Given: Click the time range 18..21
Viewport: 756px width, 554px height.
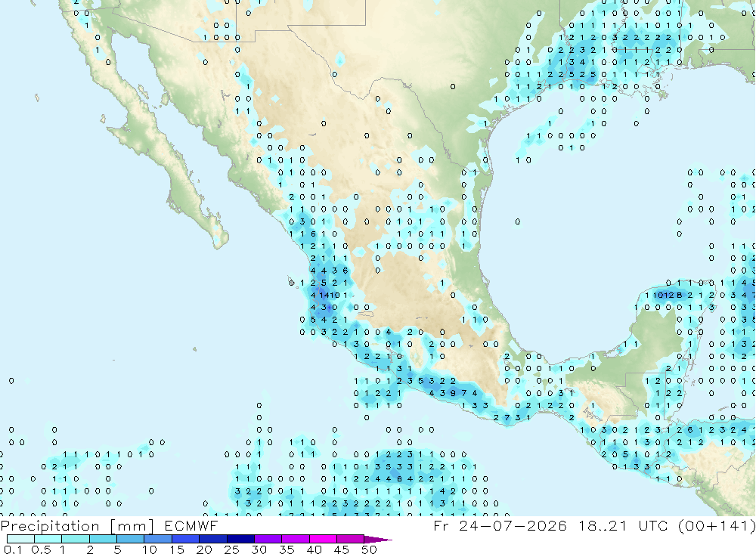Looking at the screenshot, I should click(603, 525).
